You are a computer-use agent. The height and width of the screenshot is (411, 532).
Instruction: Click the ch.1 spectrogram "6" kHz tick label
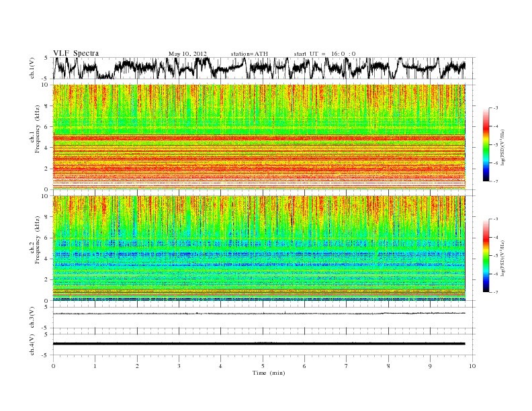tap(47, 127)
